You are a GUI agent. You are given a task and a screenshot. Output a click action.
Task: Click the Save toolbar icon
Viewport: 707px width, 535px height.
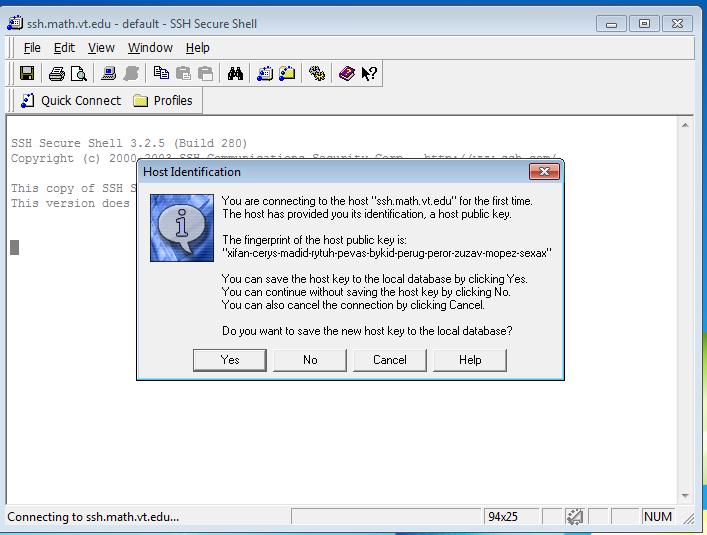(x=27, y=73)
